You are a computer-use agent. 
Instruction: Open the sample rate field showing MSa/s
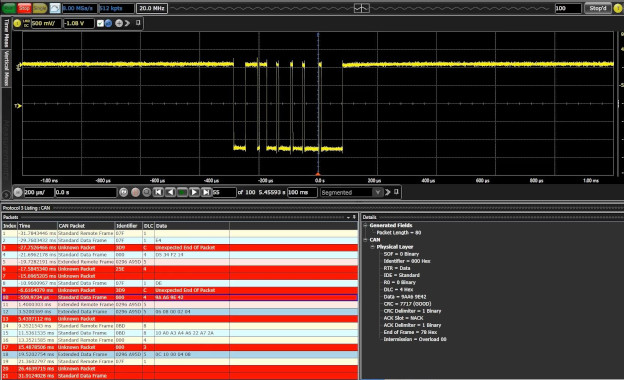80,8
